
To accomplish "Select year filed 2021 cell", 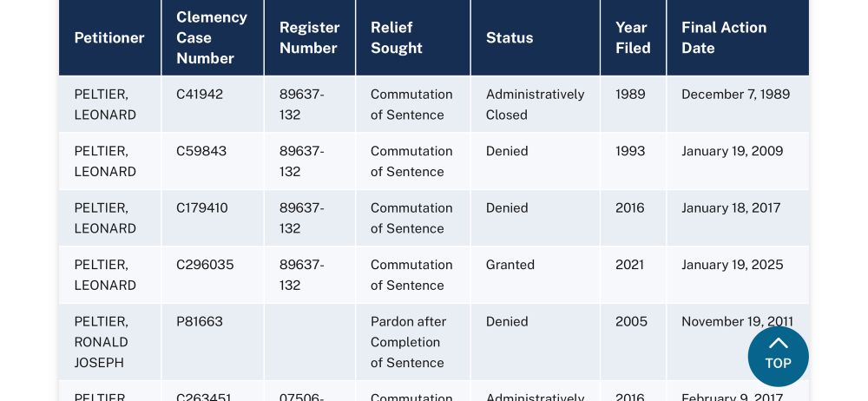I will pos(634,275).
